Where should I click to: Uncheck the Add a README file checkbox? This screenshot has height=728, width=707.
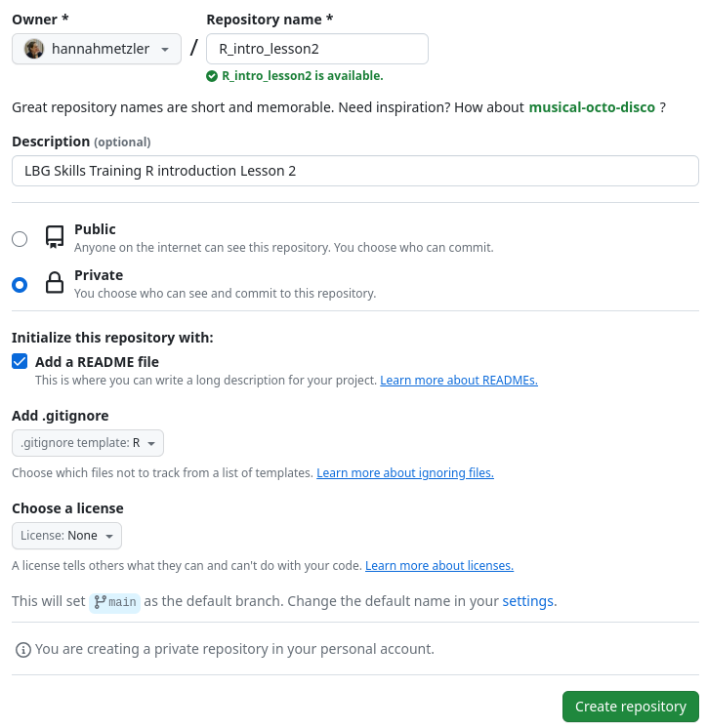tap(20, 362)
